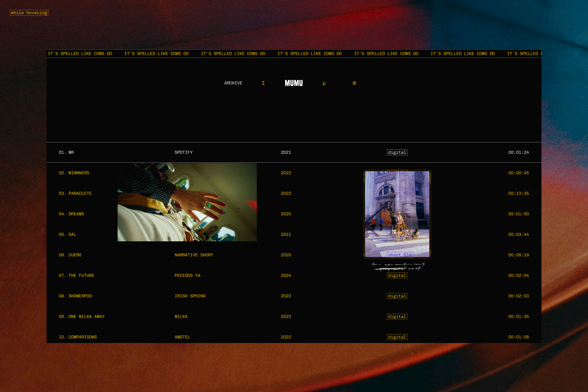Select the 06. CUERO entry
Viewport: 588px width, 392px height.
(x=70, y=255)
